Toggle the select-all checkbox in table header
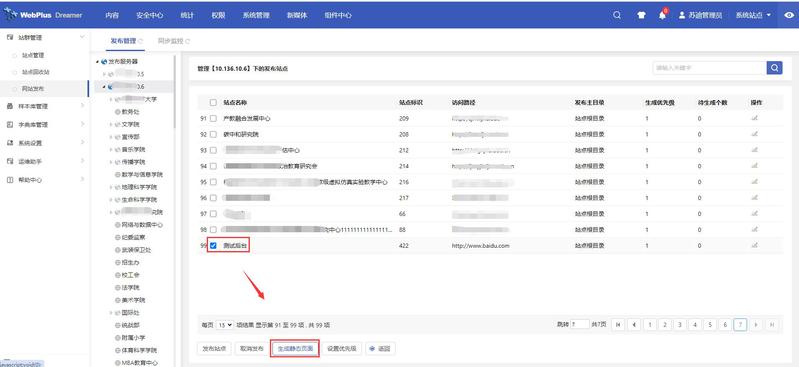The width and height of the screenshot is (799, 367). pyautogui.click(x=213, y=102)
